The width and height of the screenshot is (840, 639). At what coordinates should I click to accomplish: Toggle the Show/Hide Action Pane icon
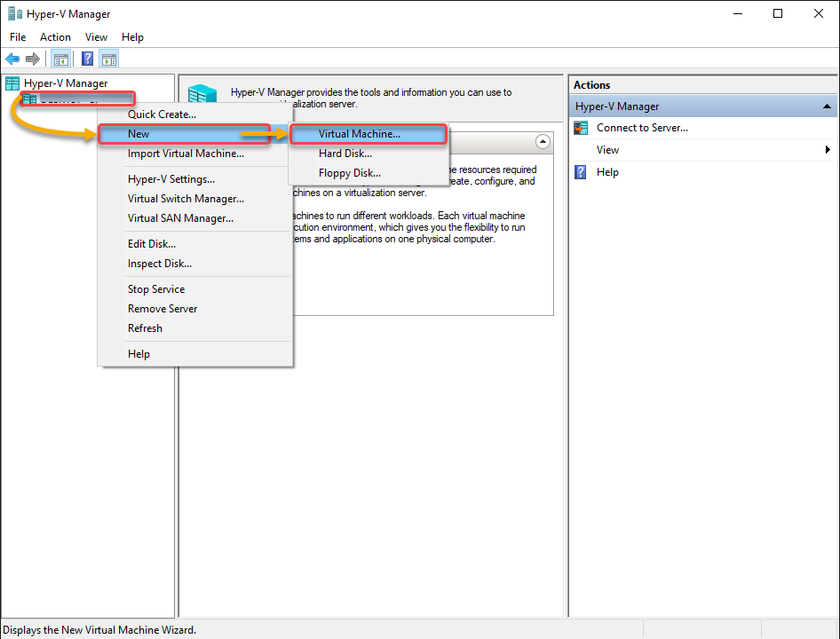108,59
